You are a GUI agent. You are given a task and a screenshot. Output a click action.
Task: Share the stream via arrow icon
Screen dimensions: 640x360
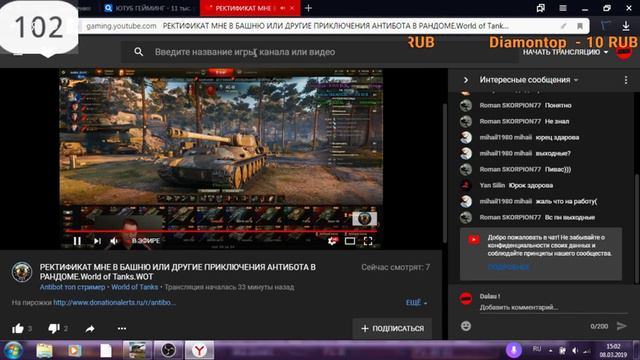(90, 329)
